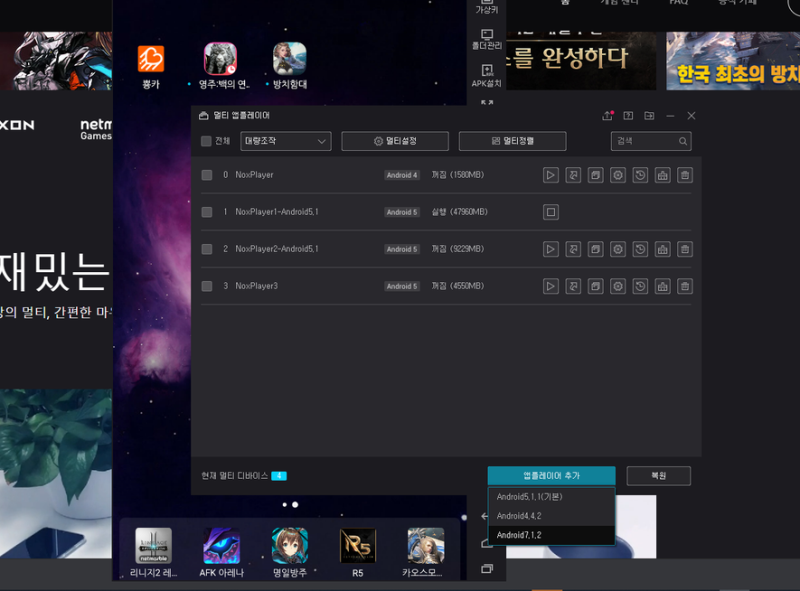Viewport: 800px width, 591px height.
Task: Open settings gear for NoxPlayer3
Action: [x=618, y=286]
